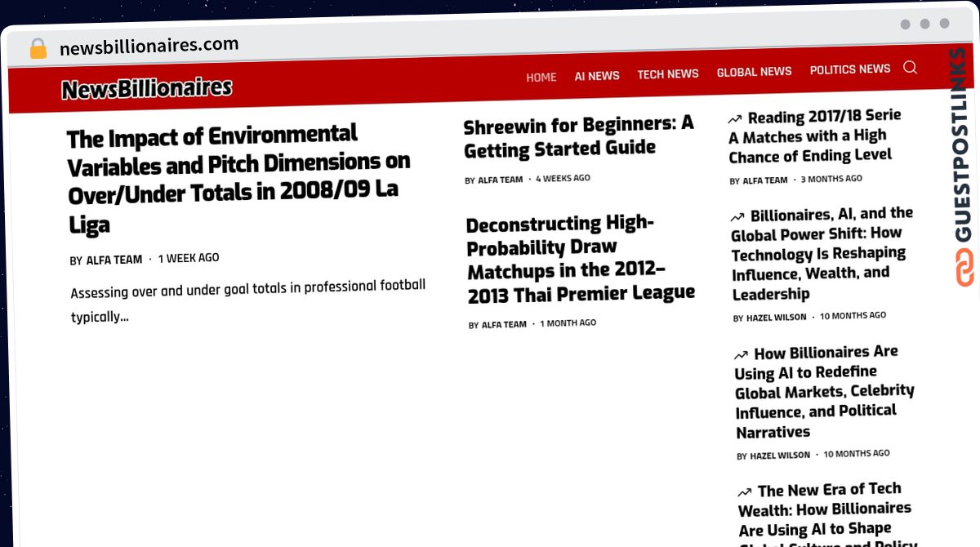Open Deconstructing High-Probability Draw Matchups article
This screenshot has height=547, width=980.
point(581,259)
